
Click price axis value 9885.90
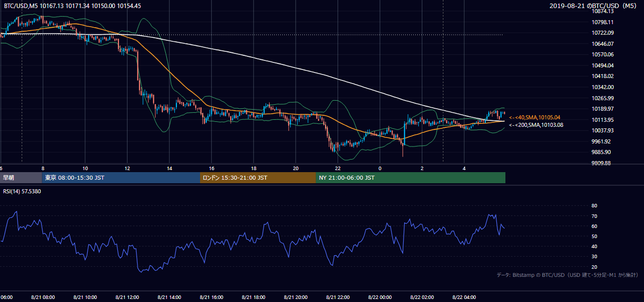[x=602, y=152]
